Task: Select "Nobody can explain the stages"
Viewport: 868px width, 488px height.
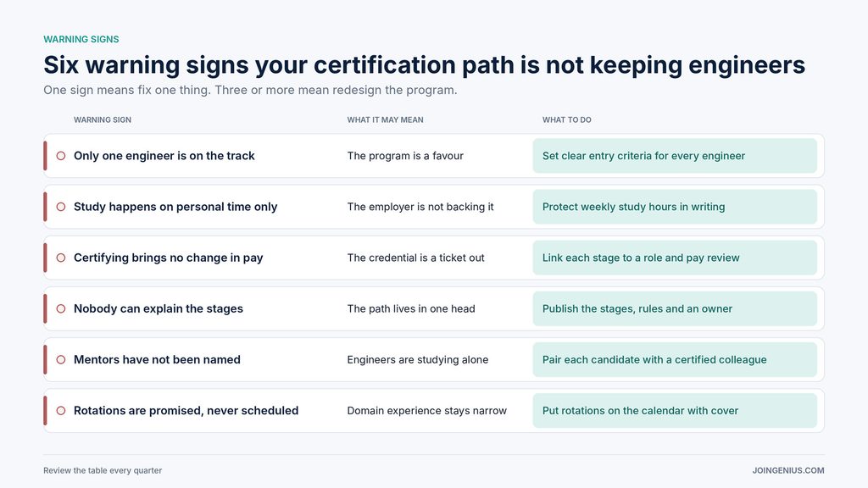Action: click(159, 308)
